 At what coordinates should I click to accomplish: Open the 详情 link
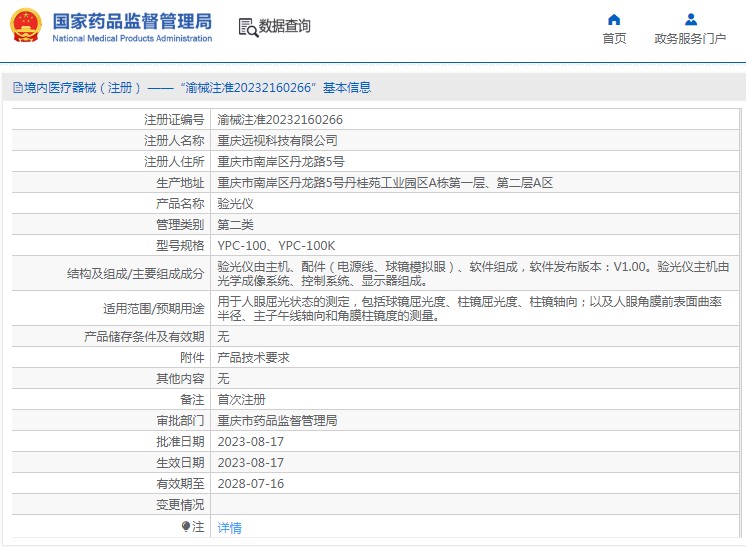pos(230,527)
